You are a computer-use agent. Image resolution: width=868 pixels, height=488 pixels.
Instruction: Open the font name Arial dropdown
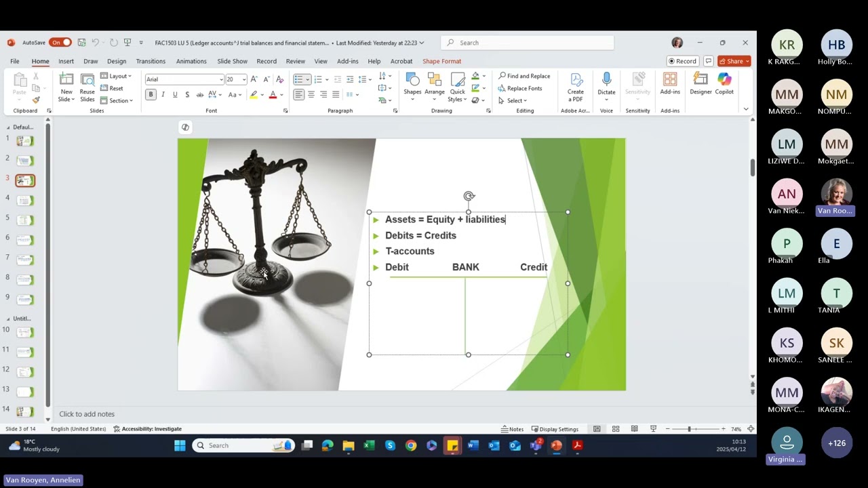tap(221, 79)
